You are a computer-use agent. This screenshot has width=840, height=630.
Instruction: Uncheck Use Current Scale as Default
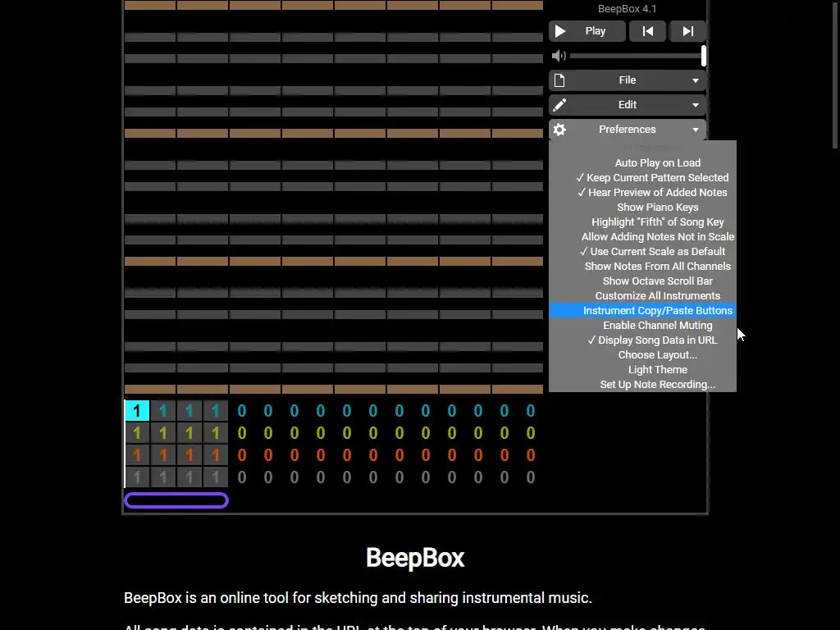[642, 252]
